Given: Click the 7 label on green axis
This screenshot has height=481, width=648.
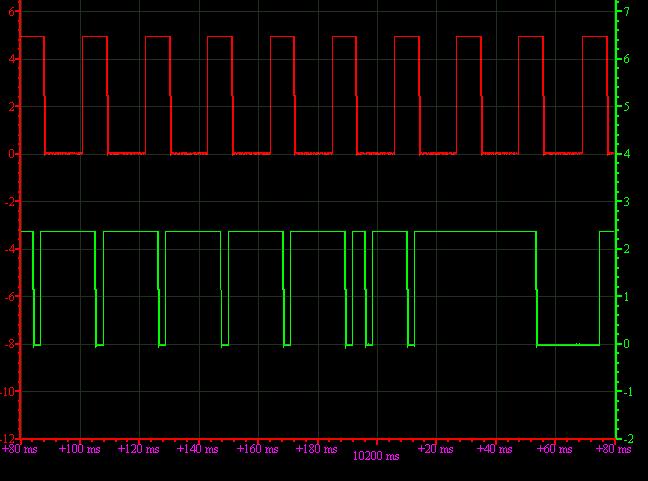Looking at the screenshot, I should tap(626, 11).
